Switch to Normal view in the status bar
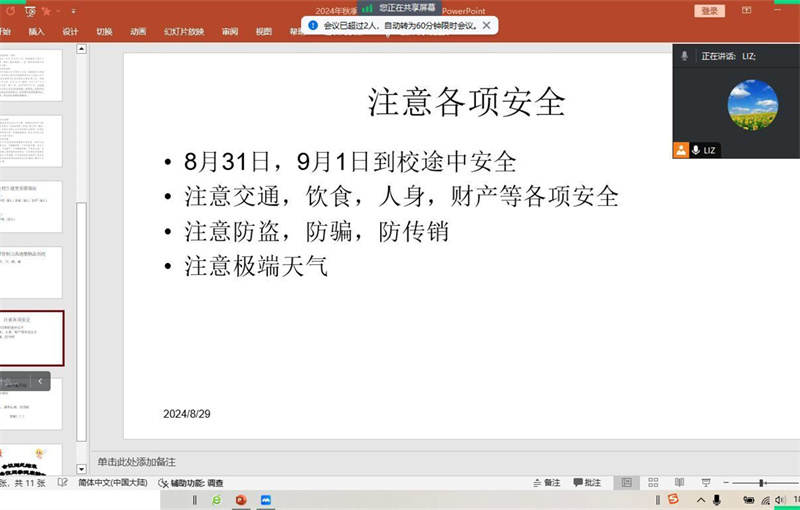The height and width of the screenshot is (510, 800). point(627,482)
